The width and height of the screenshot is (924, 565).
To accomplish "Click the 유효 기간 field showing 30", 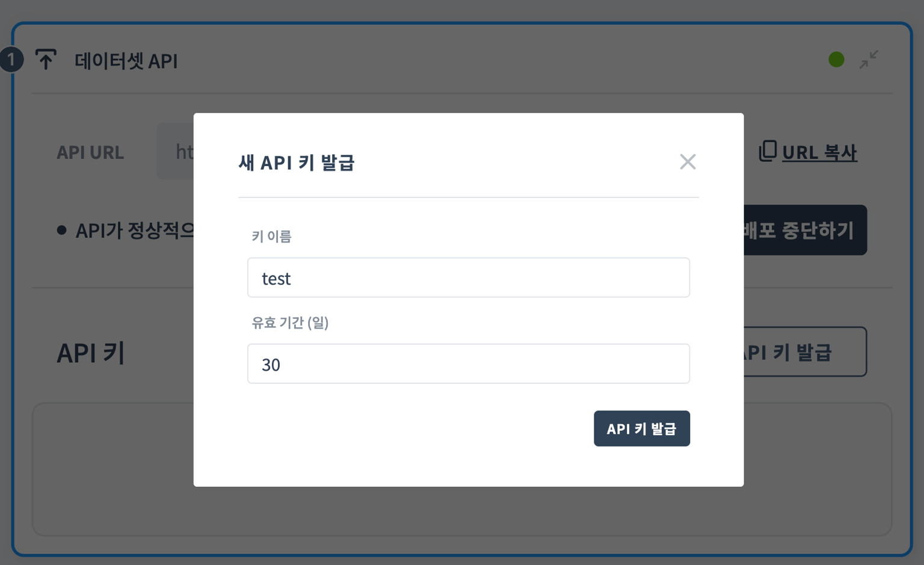I will (468, 363).
